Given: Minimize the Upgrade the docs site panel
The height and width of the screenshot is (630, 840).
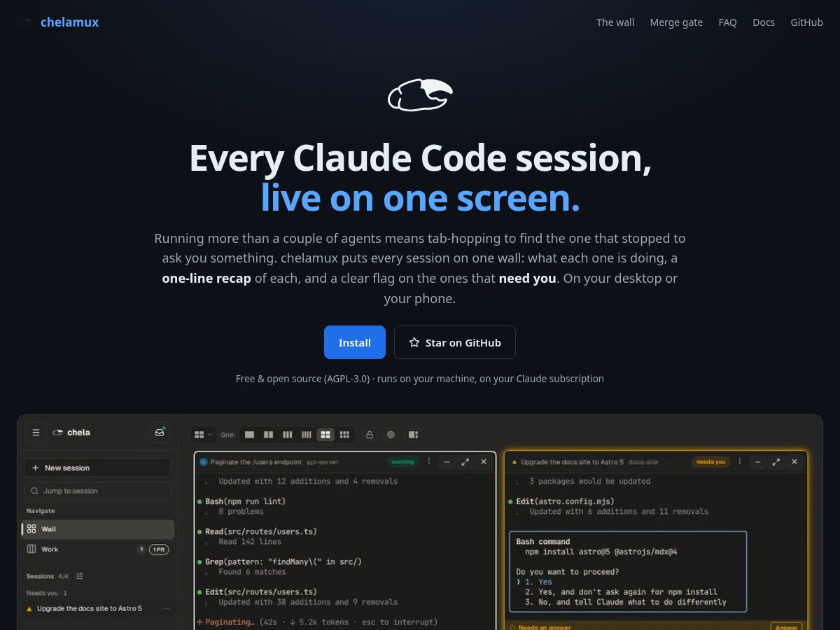Looking at the screenshot, I should point(758,462).
